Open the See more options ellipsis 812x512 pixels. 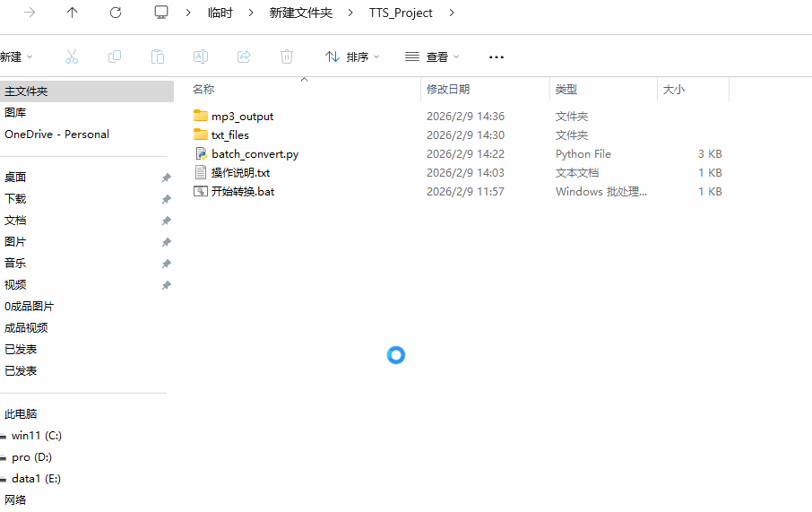point(497,57)
